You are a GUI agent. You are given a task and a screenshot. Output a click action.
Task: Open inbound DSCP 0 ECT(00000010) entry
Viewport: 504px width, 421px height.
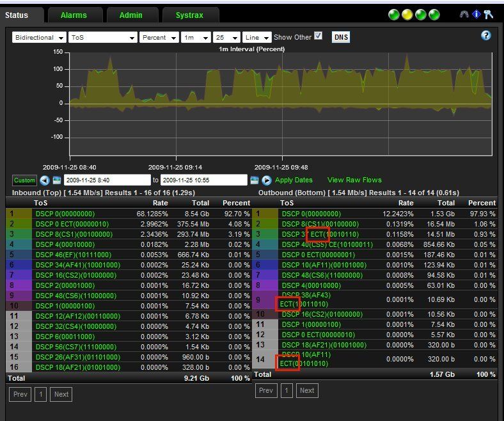click(x=72, y=224)
